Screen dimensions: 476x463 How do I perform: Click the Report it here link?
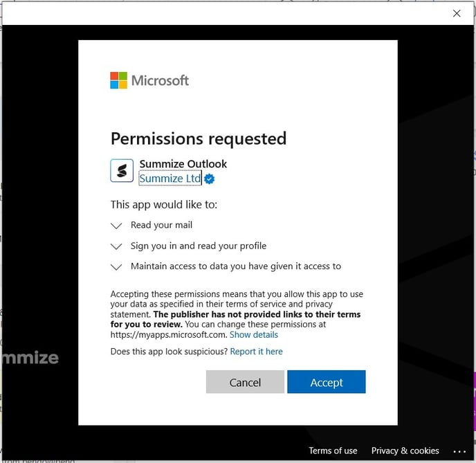[x=256, y=352]
